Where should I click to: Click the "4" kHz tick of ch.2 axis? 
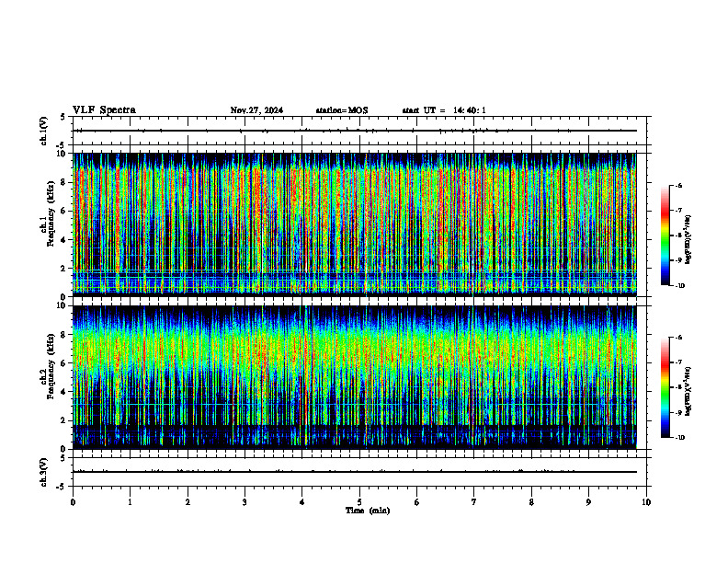point(64,392)
